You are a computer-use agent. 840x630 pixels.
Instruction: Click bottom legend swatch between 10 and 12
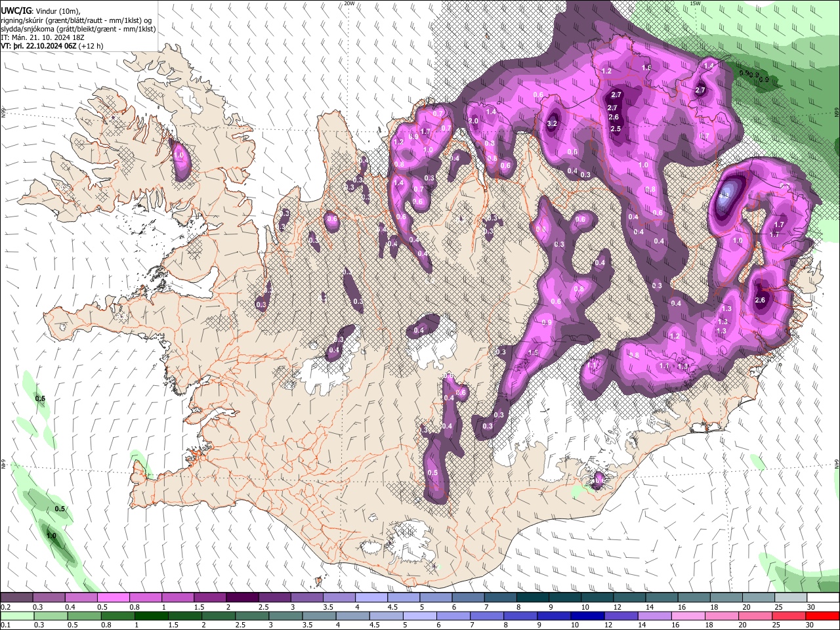click(x=588, y=616)
